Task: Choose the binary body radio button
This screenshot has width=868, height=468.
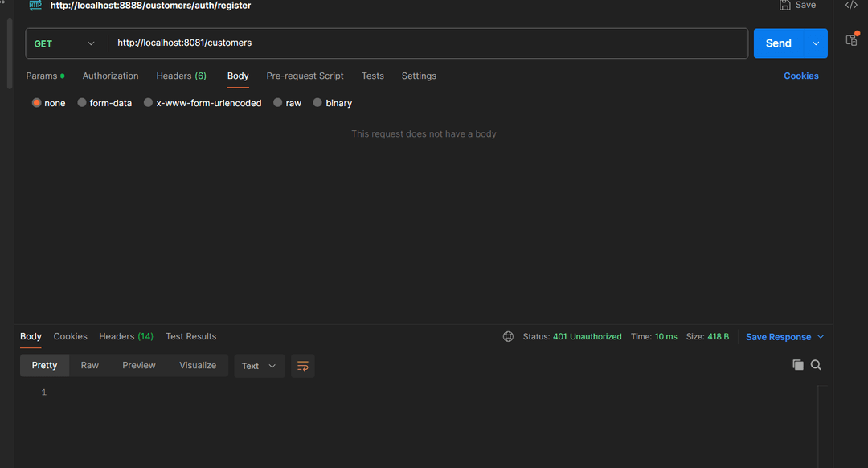Action: click(x=317, y=103)
